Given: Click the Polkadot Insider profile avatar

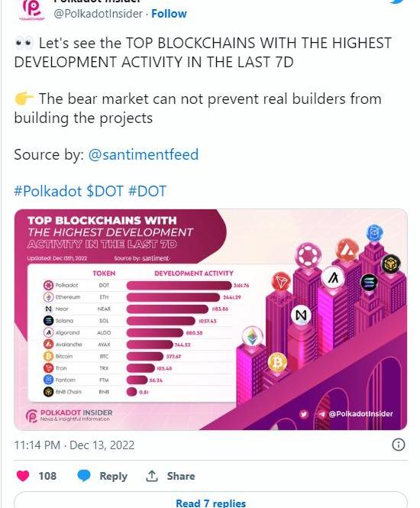Looking at the screenshot, I should click(32, 10).
